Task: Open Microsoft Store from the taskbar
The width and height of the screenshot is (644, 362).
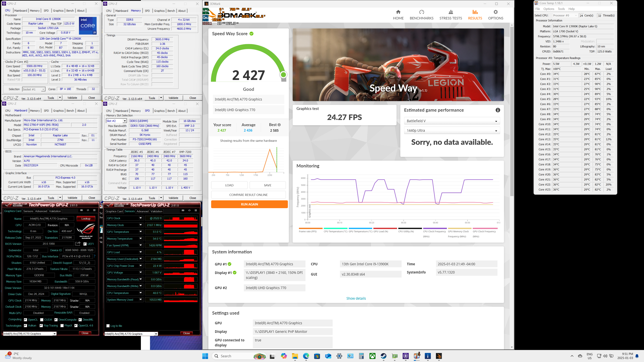Action: 317,356
